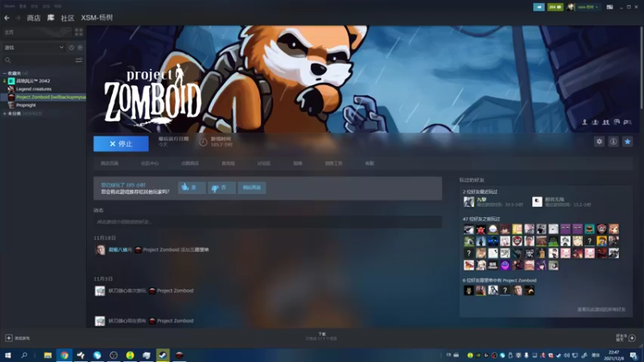This screenshot has width=644, height=362.
Task: Open the Steam menu in title bar
Action: 10,6
